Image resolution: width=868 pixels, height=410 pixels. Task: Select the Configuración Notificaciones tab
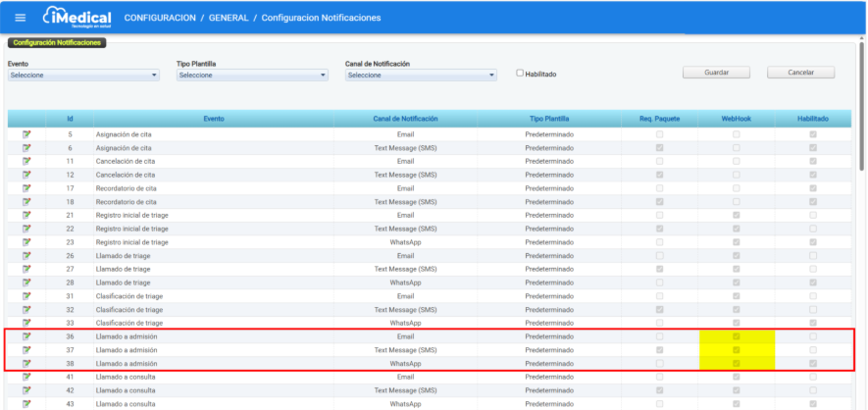pos(57,42)
